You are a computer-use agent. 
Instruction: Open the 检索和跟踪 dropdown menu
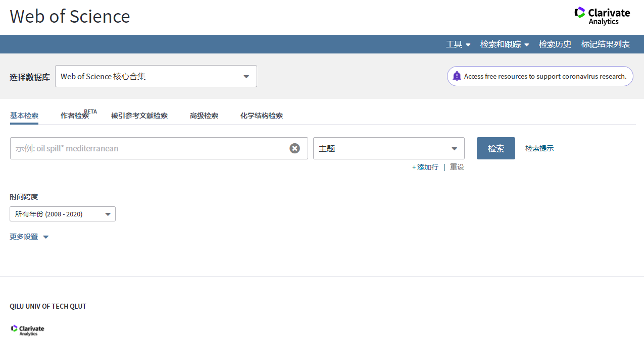click(x=504, y=44)
